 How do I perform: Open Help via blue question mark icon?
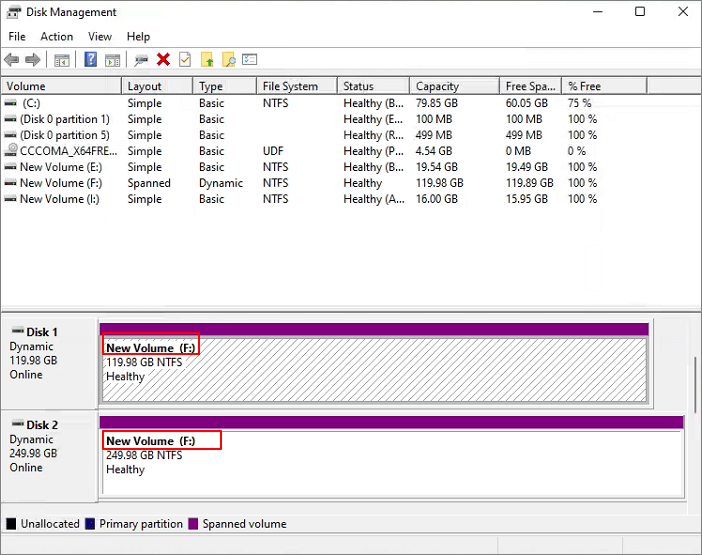tap(91, 60)
